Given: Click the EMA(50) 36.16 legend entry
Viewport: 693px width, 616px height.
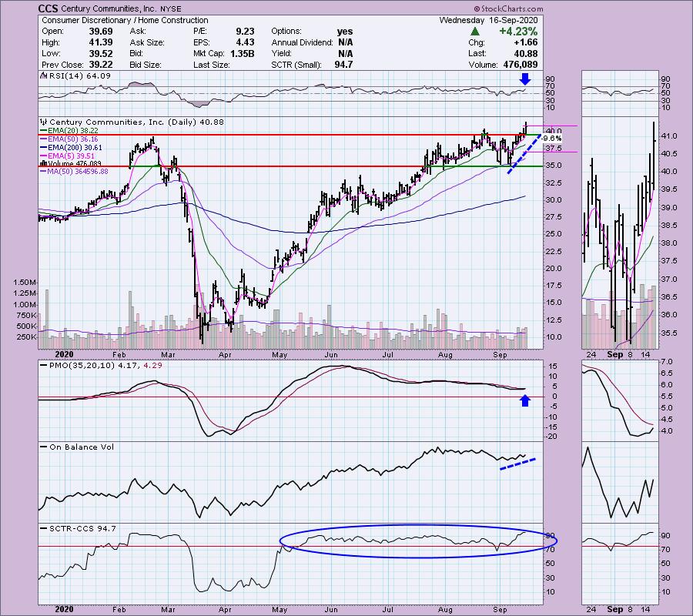Looking at the screenshot, I should click(69, 139).
